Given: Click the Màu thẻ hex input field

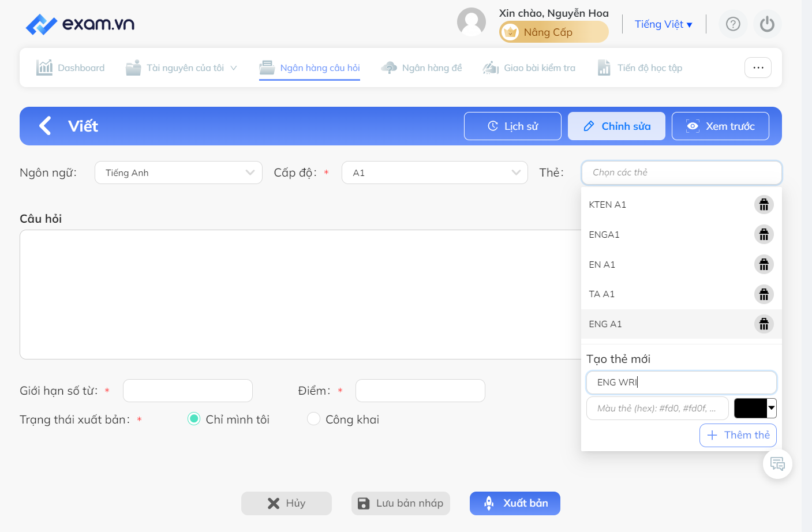Looking at the screenshot, I should pos(657,408).
